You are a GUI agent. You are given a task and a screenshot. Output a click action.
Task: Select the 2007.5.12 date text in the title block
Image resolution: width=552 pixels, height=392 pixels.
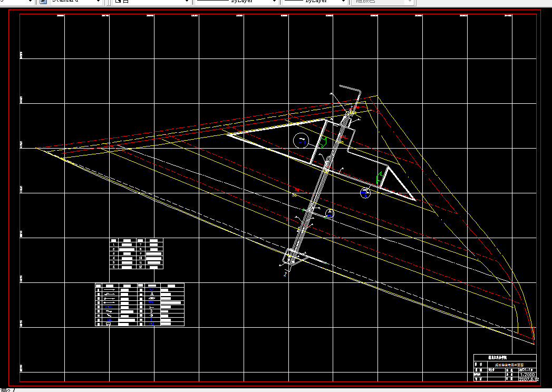click(528, 379)
